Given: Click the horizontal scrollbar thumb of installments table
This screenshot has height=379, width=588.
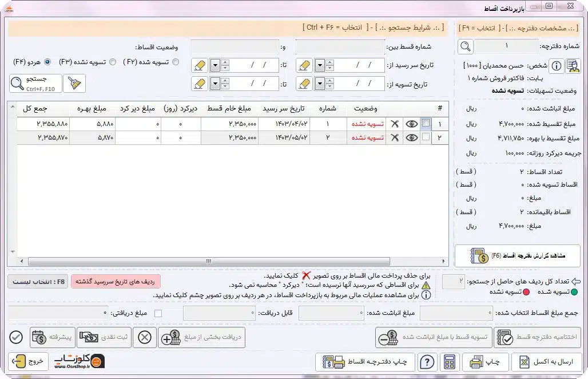Looking at the screenshot, I should [209, 261].
